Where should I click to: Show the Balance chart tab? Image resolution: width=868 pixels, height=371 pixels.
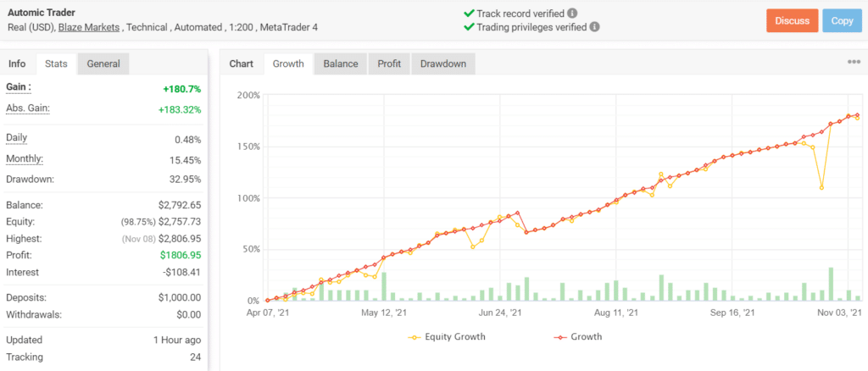point(342,64)
